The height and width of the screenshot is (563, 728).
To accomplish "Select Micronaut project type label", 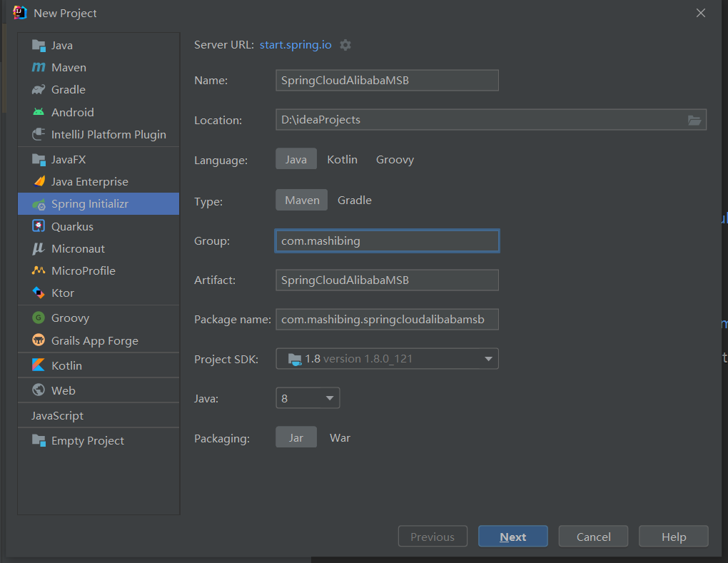I will click(78, 249).
